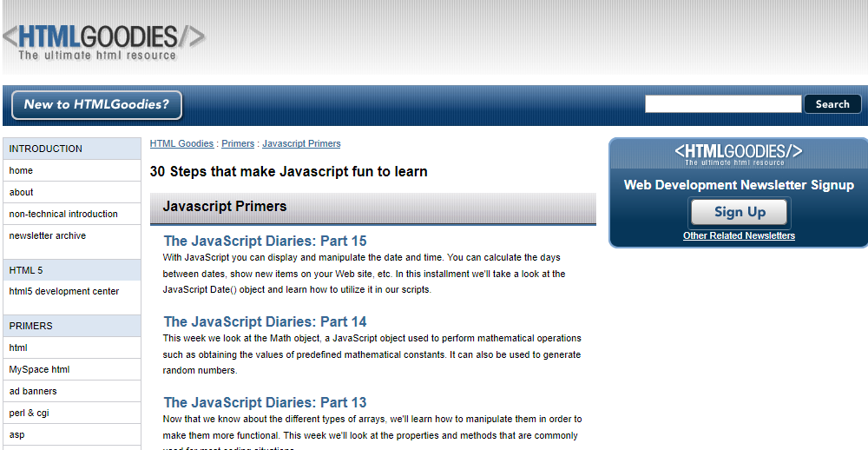Click the Web Development Newsletter Signup title
This screenshot has height=450, width=868.
[739, 185]
